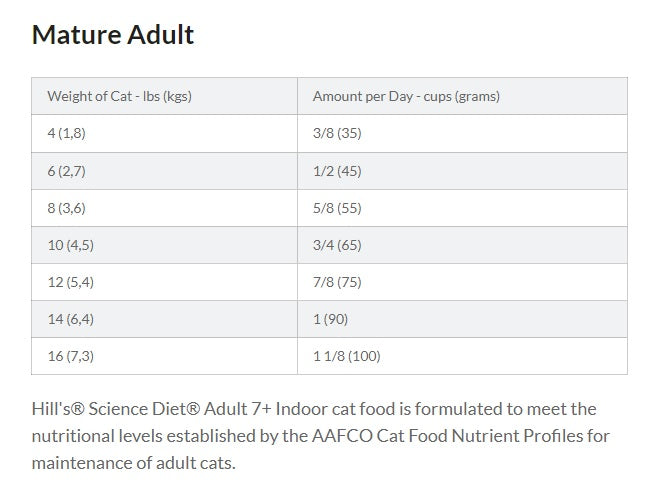This screenshot has height=483, width=657.
Task: Click the Mature Adult heading
Action: click(x=113, y=34)
